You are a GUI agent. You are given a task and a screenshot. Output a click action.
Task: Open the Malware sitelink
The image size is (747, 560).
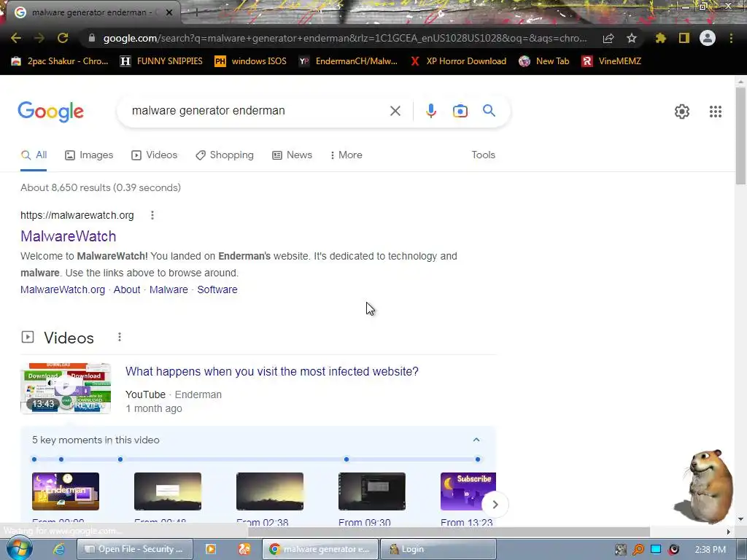[169, 289]
